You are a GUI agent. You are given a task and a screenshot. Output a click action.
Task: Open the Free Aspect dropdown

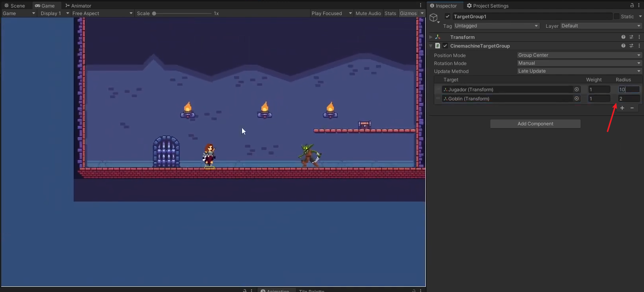pyautogui.click(x=102, y=13)
